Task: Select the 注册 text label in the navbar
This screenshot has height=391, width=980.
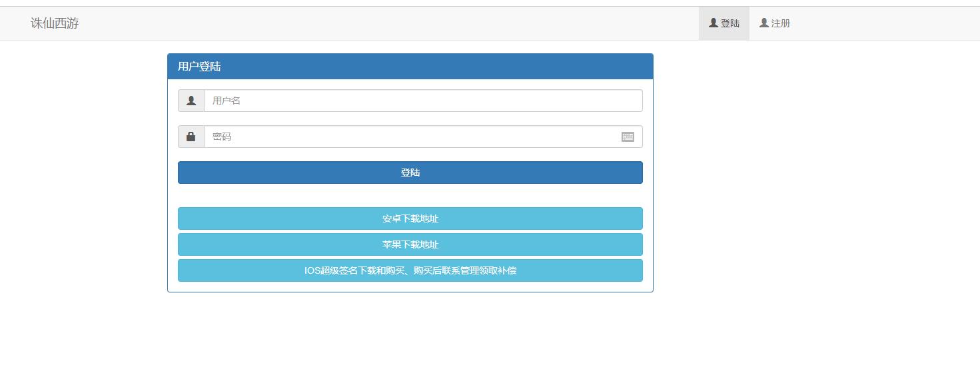Action: click(x=781, y=23)
